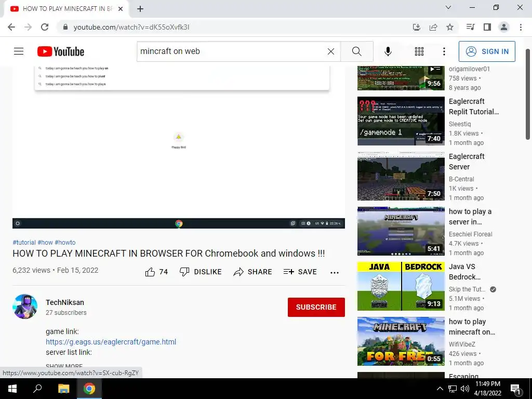Viewport: 532px width, 399px height.
Task: Open Eaglercraft Replit Tutorial thumbnail
Action: pos(401,121)
